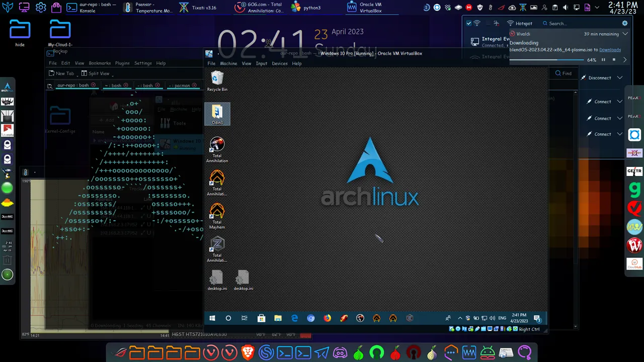Open Windows notification center icon
Screen dimensions: 644x362
tap(537, 318)
